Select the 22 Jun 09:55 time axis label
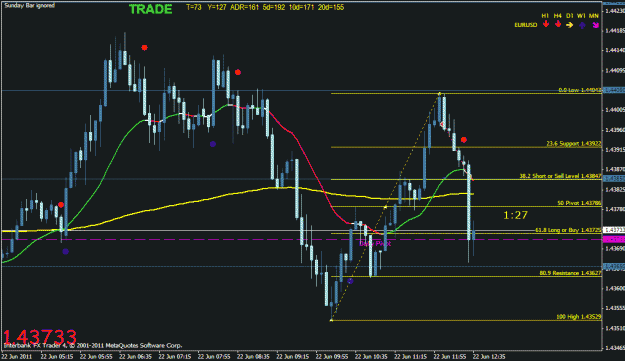This screenshot has width=625, height=361. (x=332, y=356)
